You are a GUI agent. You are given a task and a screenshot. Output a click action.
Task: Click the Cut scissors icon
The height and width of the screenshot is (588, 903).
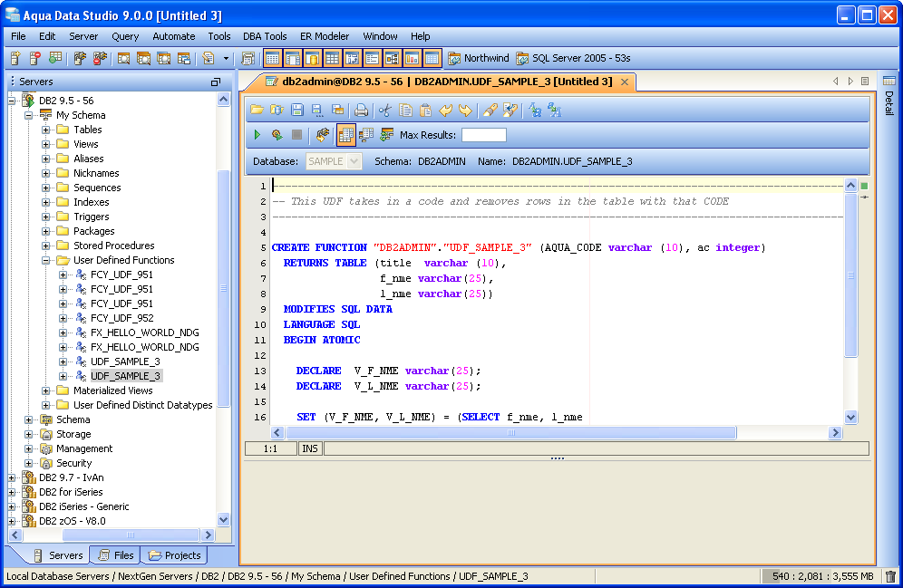[x=384, y=110]
